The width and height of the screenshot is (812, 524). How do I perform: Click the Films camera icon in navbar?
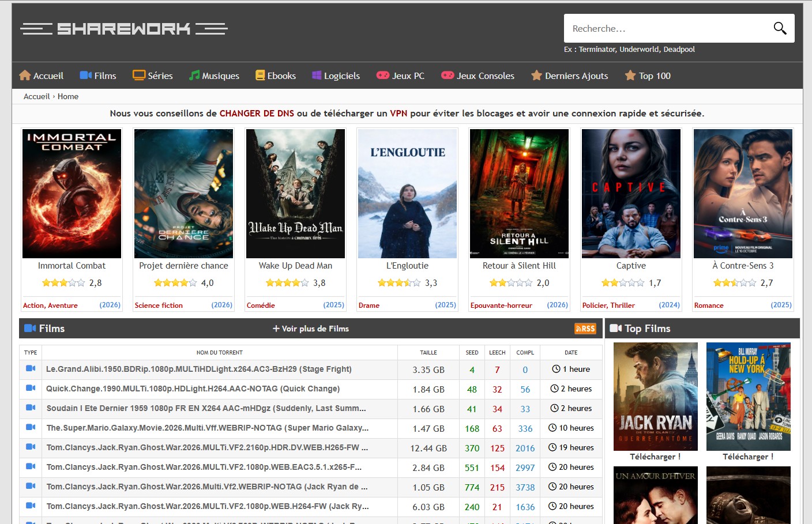[86, 75]
